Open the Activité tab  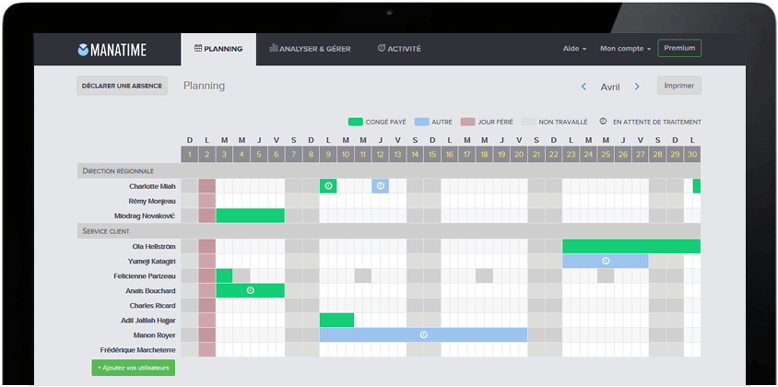(x=399, y=49)
